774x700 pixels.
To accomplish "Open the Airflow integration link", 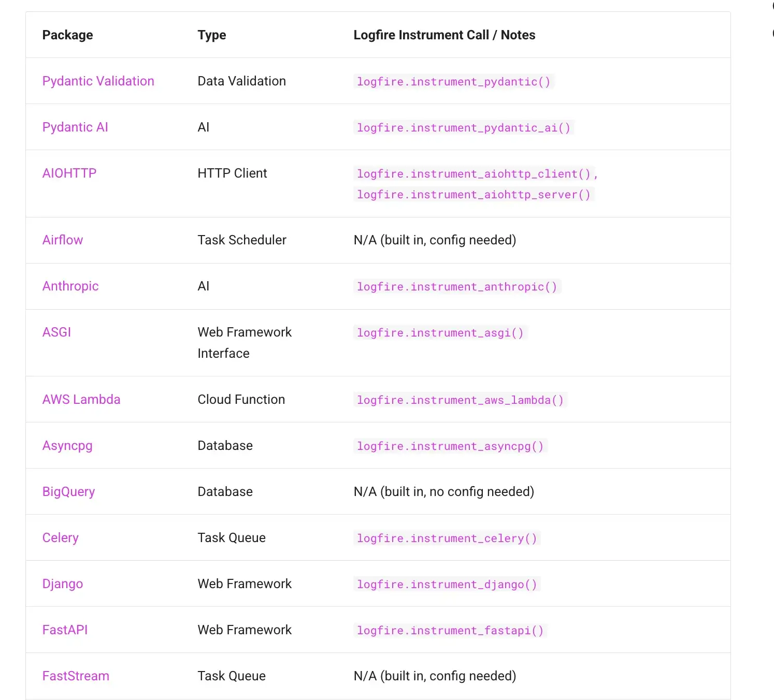I will [x=63, y=240].
